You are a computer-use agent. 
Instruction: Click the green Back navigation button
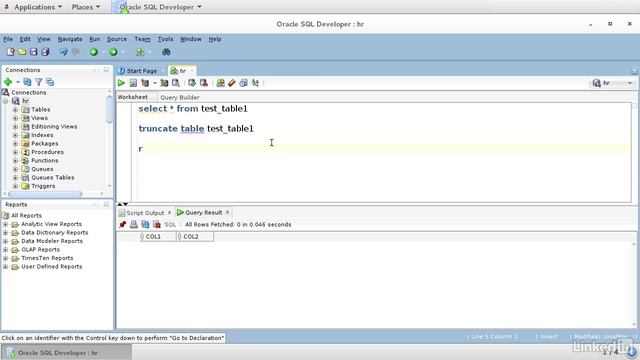pos(94,52)
